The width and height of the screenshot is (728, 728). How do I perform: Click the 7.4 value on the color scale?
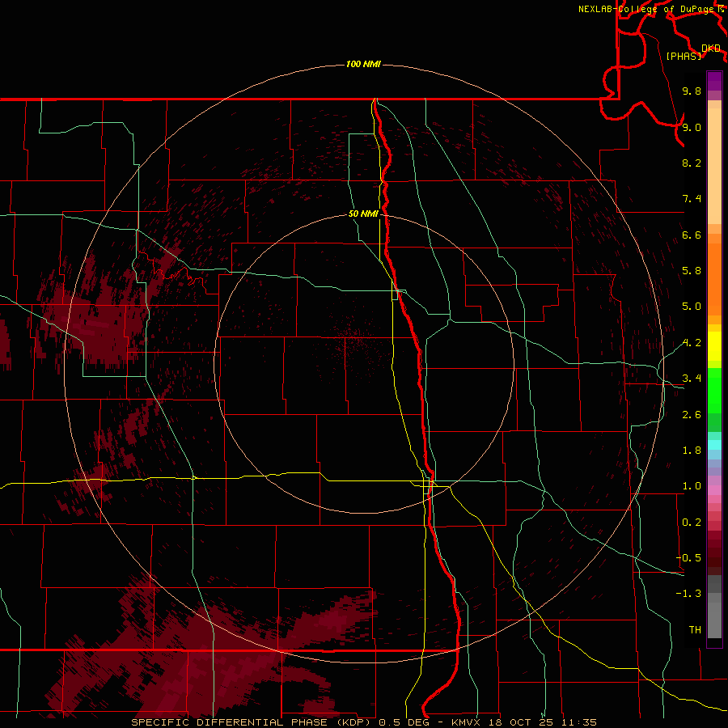692,199
